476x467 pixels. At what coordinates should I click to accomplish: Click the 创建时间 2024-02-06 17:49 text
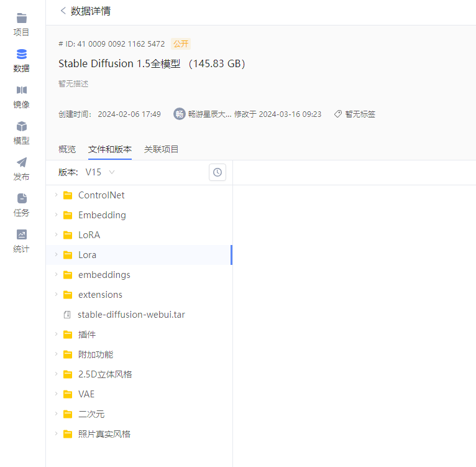[x=109, y=114]
